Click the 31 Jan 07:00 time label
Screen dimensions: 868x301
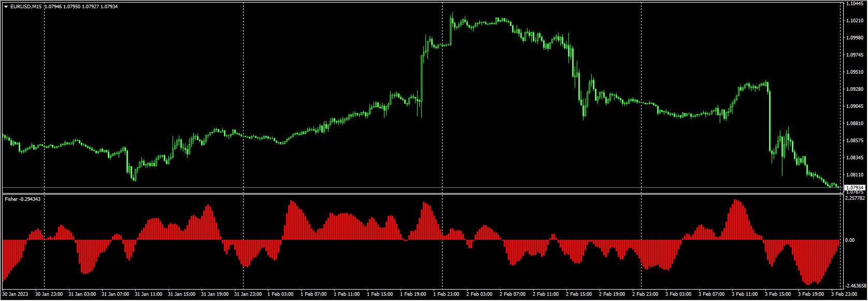[x=115, y=294]
